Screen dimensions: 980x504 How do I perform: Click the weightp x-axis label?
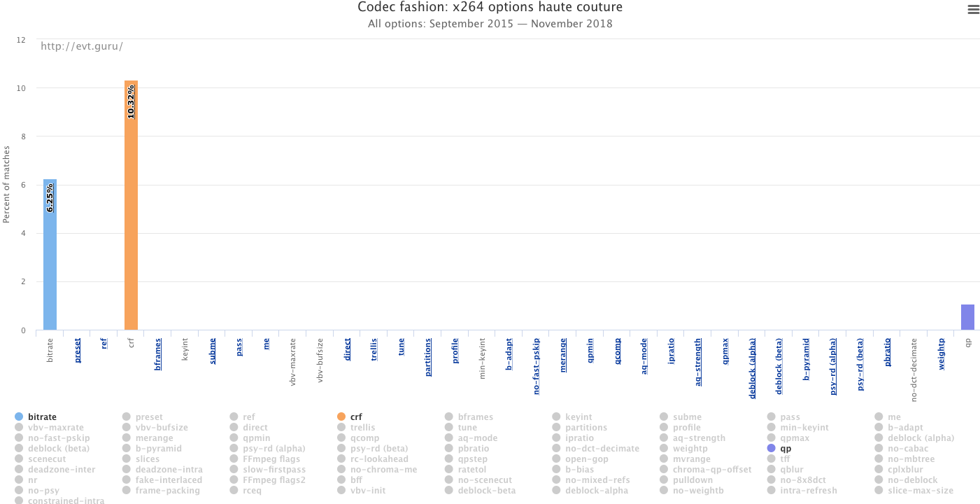click(x=941, y=353)
